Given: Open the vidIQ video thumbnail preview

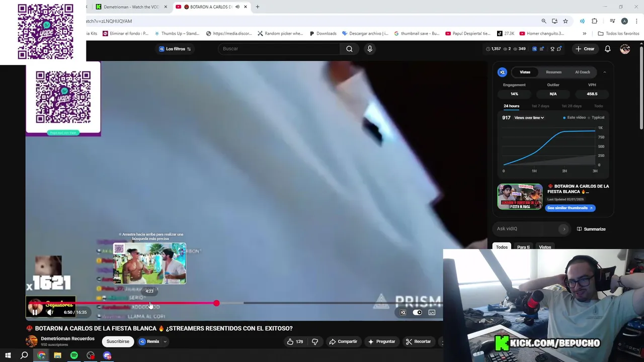Looking at the screenshot, I should pos(520,197).
